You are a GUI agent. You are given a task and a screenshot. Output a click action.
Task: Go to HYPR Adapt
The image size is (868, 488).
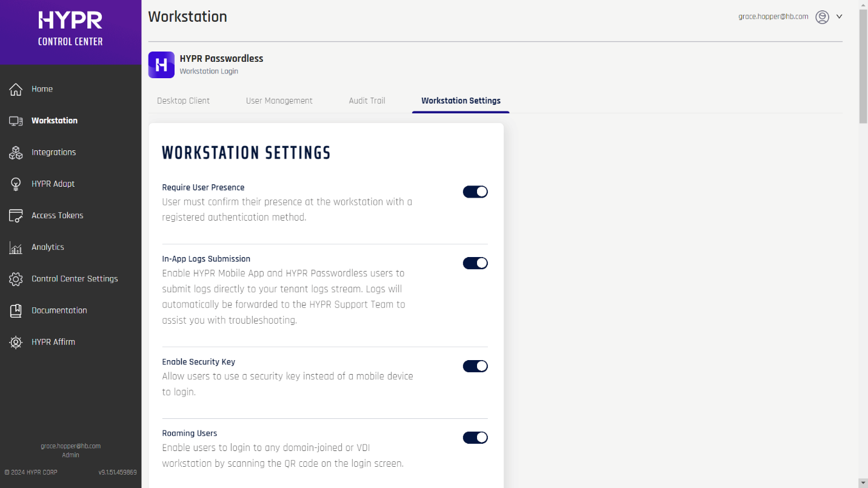coord(53,183)
